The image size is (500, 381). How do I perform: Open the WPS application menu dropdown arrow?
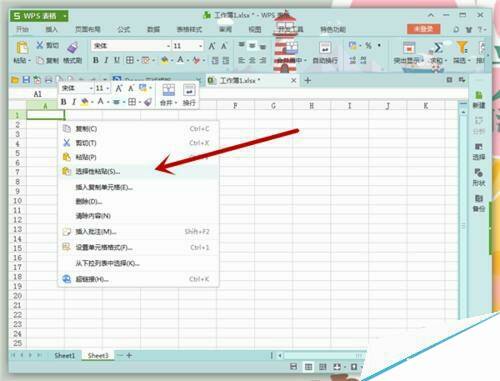click(65, 16)
